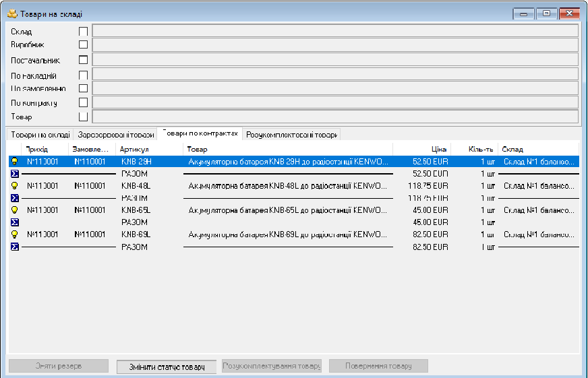588x378 pixels.
Task: Sort the table by the Ціна column header
Action: pyautogui.click(x=421, y=149)
